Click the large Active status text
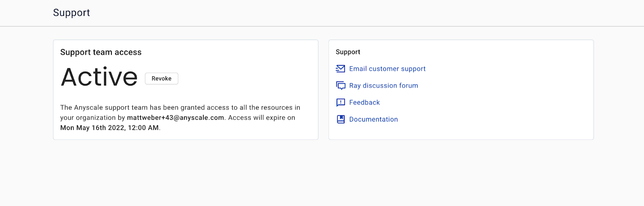The height and width of the screenshot is (206, 644). point(99,77)
